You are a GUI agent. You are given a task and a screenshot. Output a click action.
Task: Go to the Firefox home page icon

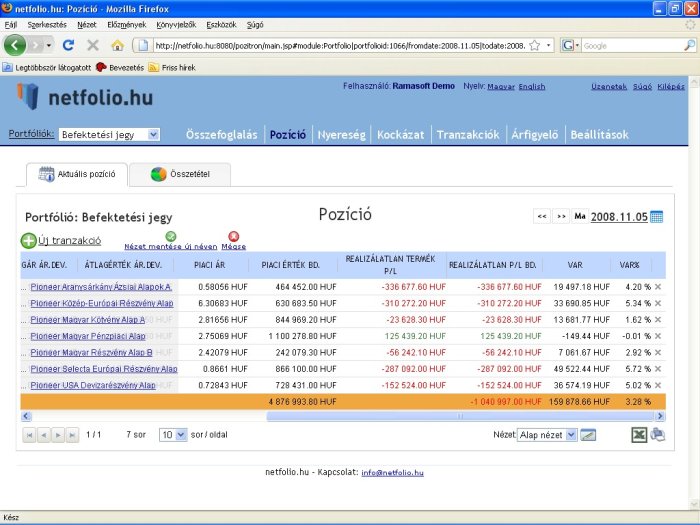pyautogui.click(x=117, y=45)
